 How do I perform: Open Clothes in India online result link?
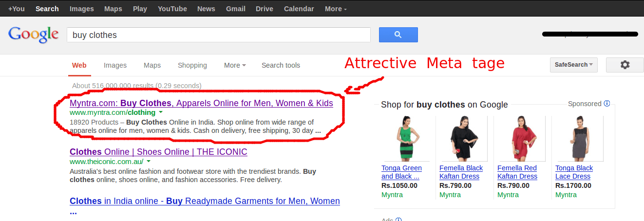point(205,205)
